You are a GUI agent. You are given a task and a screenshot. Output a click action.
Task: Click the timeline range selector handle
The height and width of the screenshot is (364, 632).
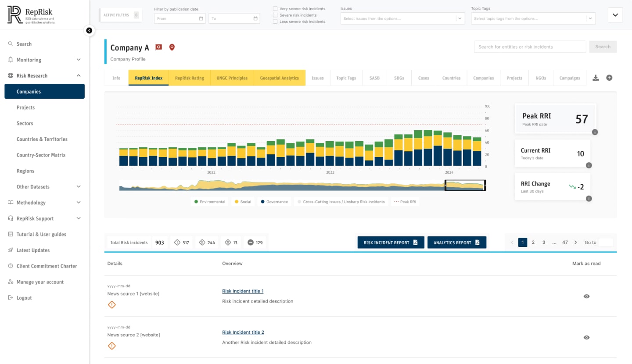[445, 186]
